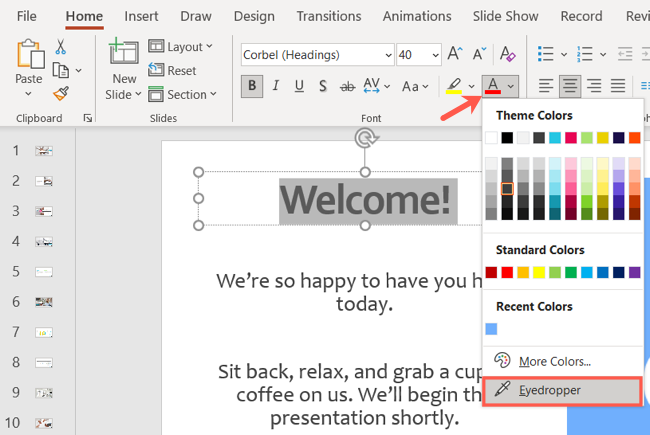
Task: Open the Home tab
Action: click(84, 16)
